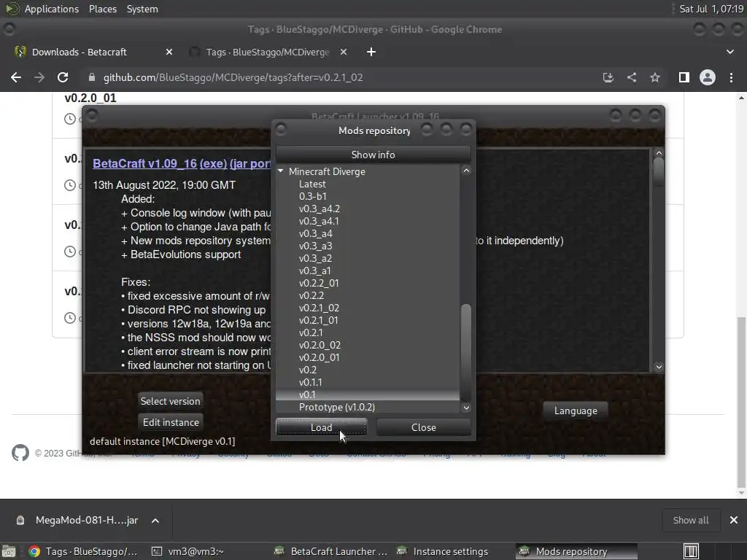The height and width of the screenshot is (560, 747).
Task: Click the address bar URL
Action: 233,77
